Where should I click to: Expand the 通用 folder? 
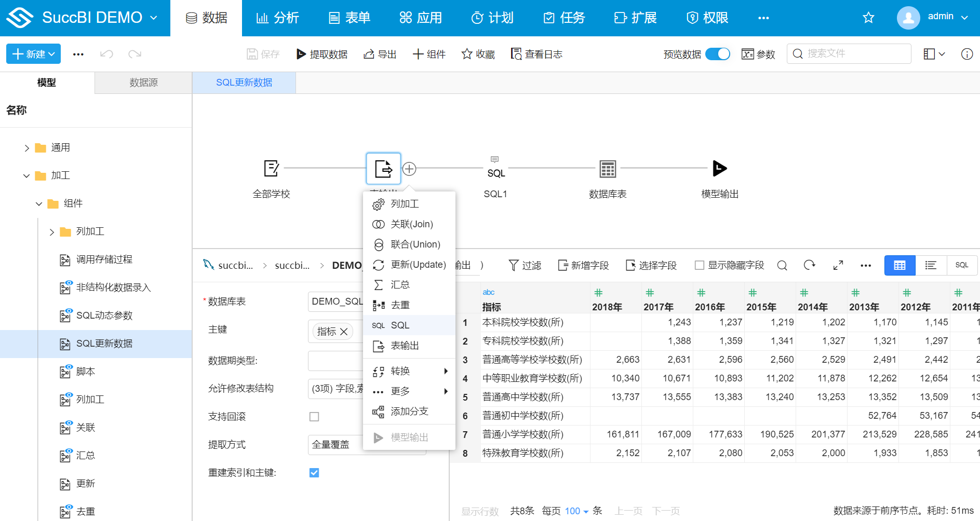pyautogui.click(x=27, y=148)
